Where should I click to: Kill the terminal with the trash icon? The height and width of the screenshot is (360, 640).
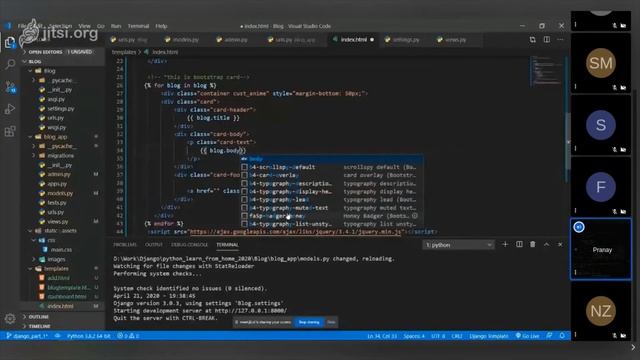(533, 244)
